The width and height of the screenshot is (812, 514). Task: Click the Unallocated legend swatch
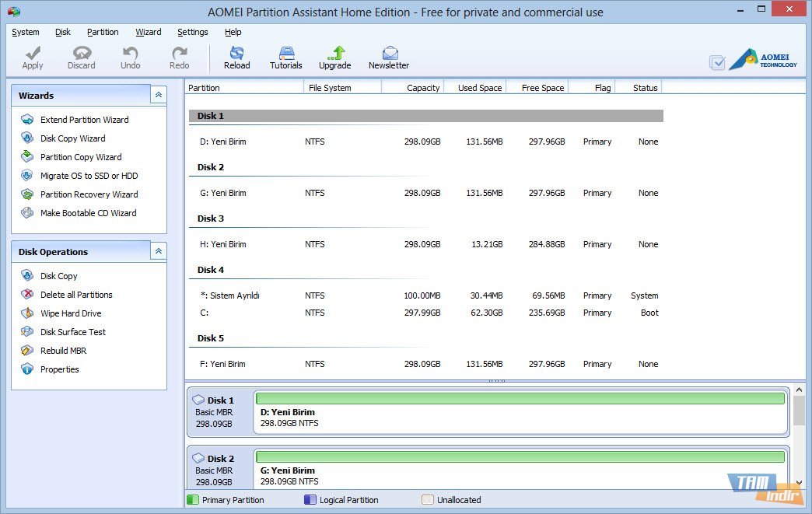[427, 499]
